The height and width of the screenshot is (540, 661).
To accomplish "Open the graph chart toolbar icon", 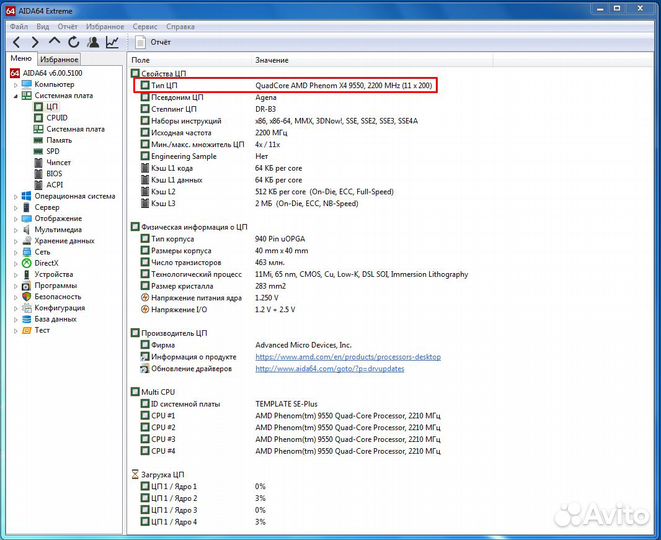I will [x=112, y=42].
